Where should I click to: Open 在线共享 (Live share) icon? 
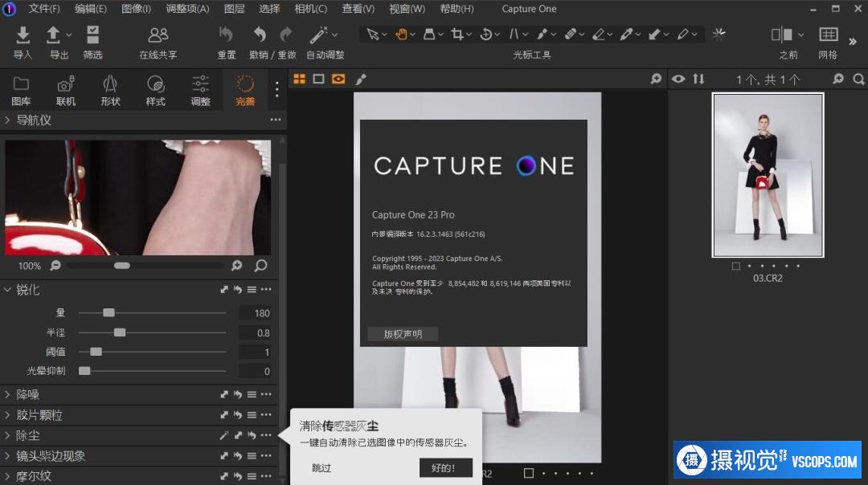pyautogui.click(x=158, y=35)
